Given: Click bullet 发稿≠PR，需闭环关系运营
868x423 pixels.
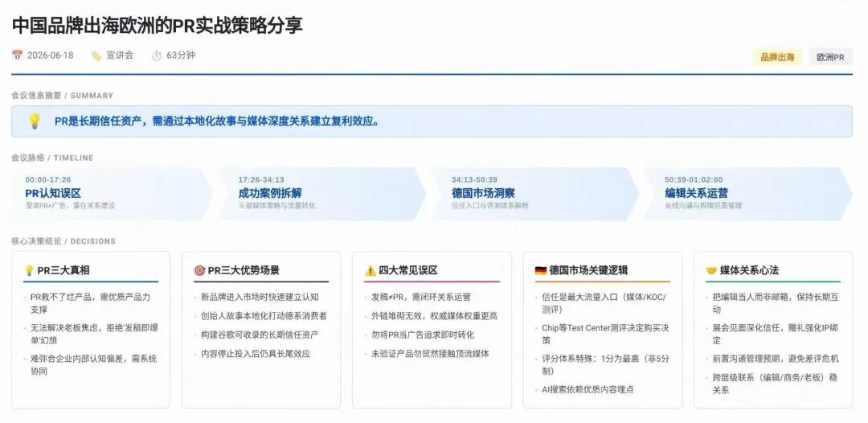Looking at the screenshot, I should pyautogui.click(x=420, y=298).
